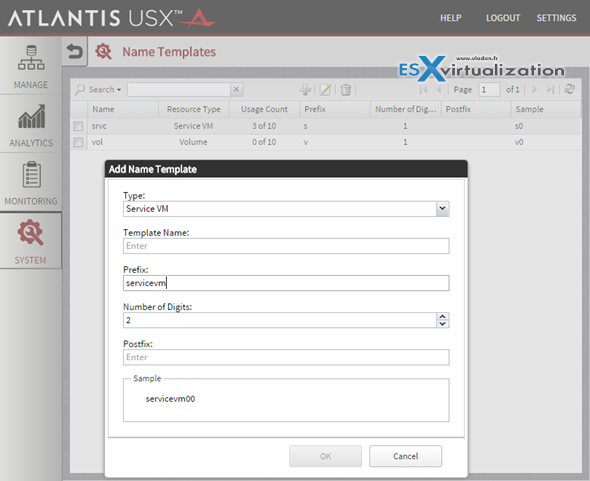Click the Postfix input field
This screenshot has height=481, width=590.
point(286,357)
